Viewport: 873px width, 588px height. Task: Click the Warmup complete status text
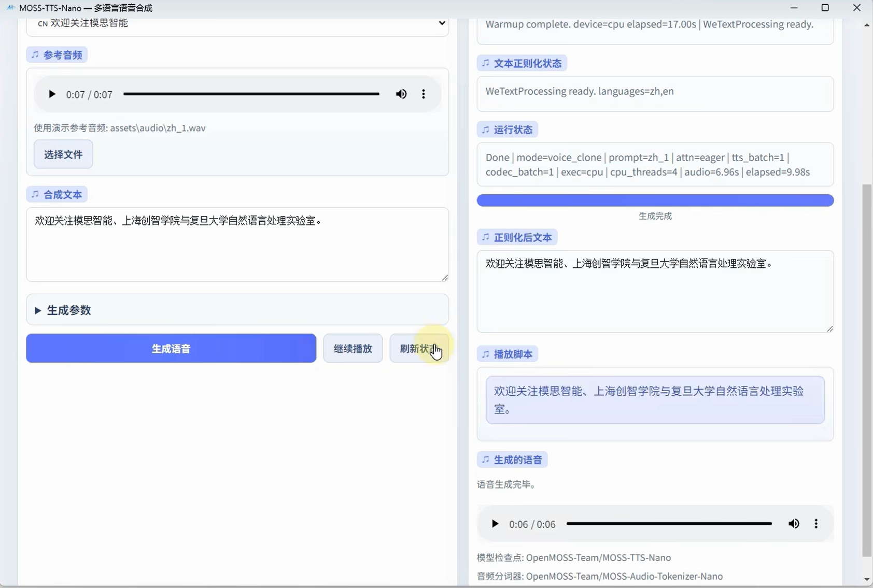[x=650, y=24]
